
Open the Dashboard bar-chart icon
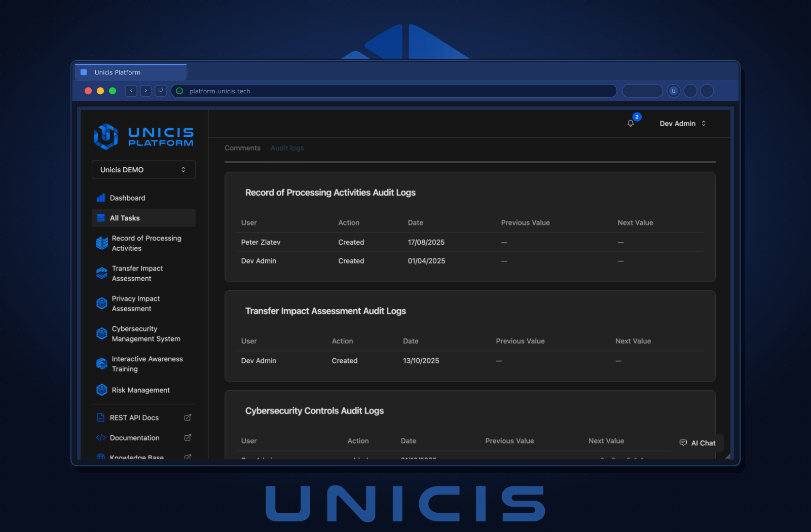click(x=101, y=198)
